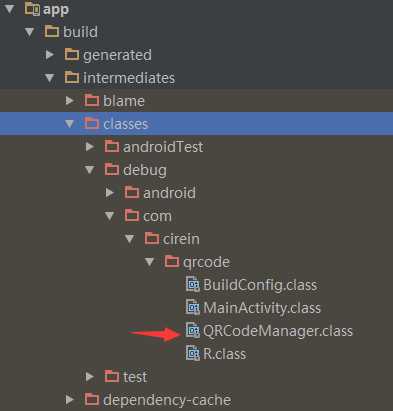Click the BuildConfig.class file icon

[193, 284]
